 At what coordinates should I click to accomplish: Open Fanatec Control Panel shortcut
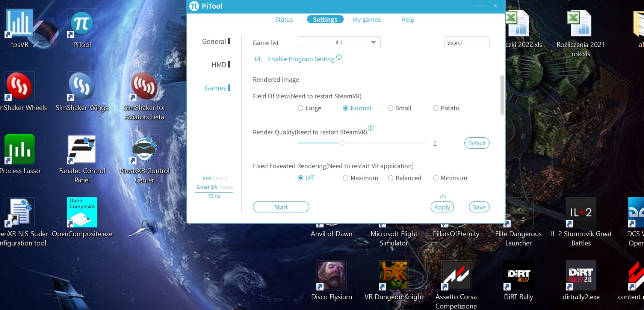pos(82,150)
